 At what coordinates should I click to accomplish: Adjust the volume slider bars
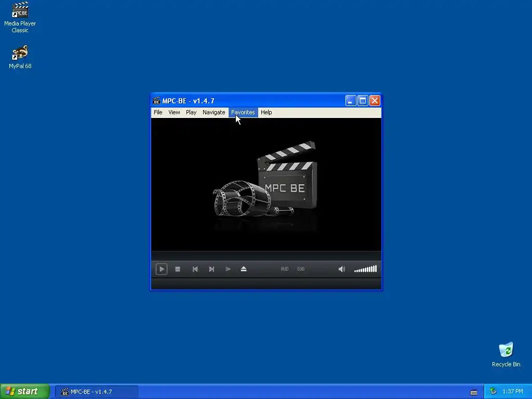[x=365, y=269]
